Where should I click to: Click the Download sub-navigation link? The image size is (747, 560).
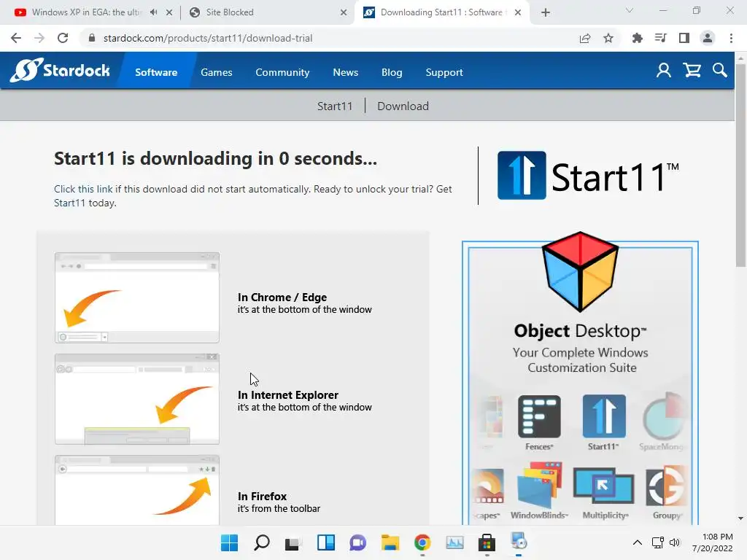403,106
